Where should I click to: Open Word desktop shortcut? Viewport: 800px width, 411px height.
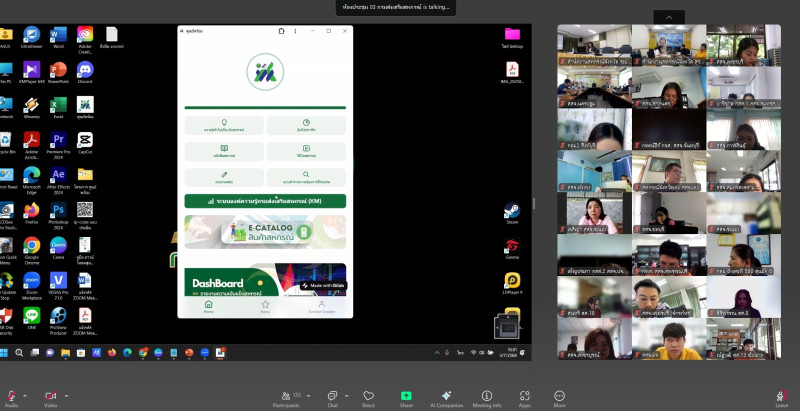click(58, 37)
